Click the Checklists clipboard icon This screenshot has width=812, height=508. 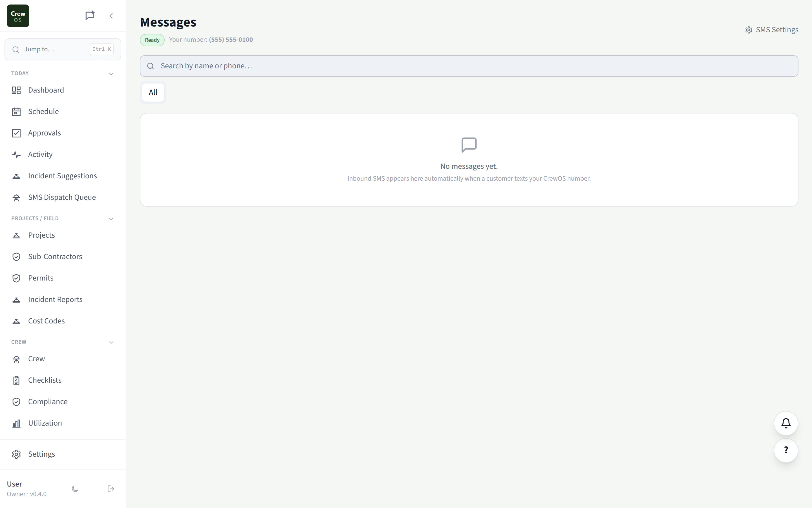tap(16, 380)
